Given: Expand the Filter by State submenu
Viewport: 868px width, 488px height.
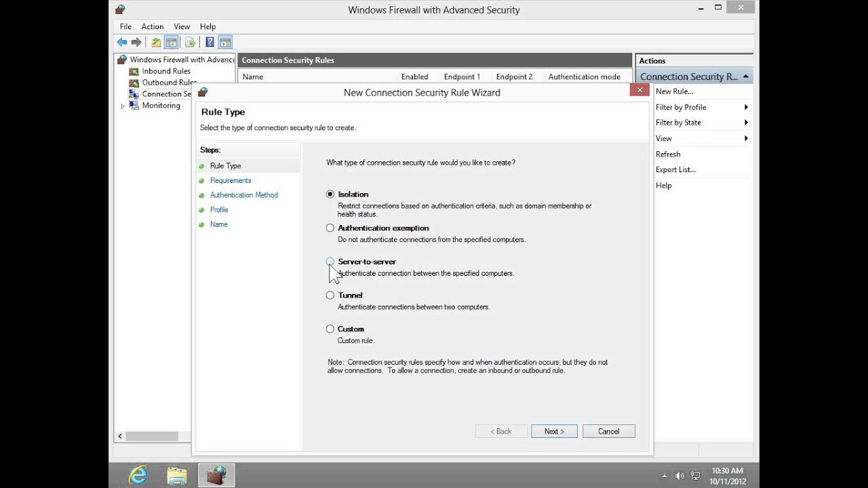Looking at the screenshot, I should pos(746,123).
